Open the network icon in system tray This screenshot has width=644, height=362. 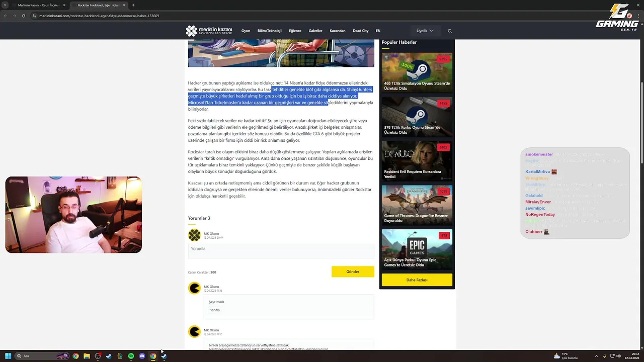(612, 356)
